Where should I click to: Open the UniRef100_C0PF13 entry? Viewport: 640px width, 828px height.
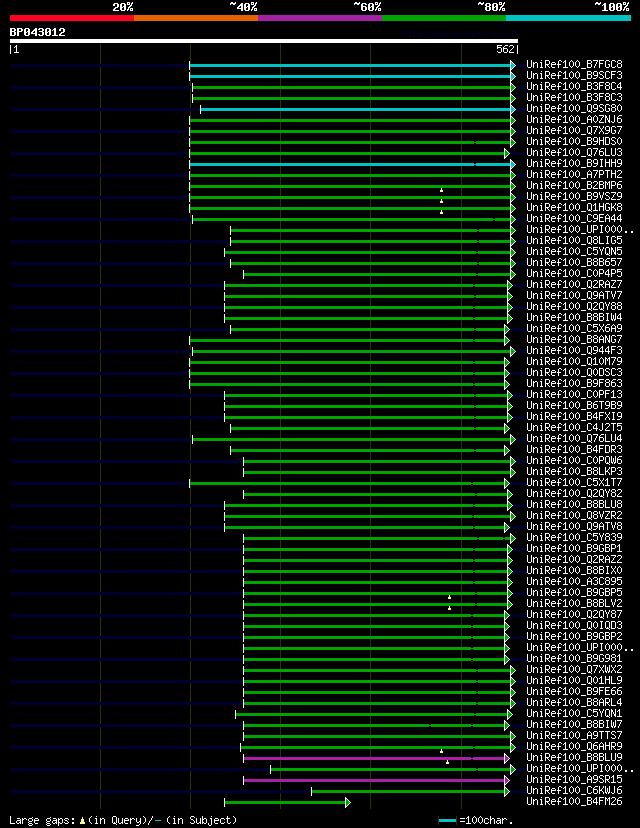click(574, 394)
